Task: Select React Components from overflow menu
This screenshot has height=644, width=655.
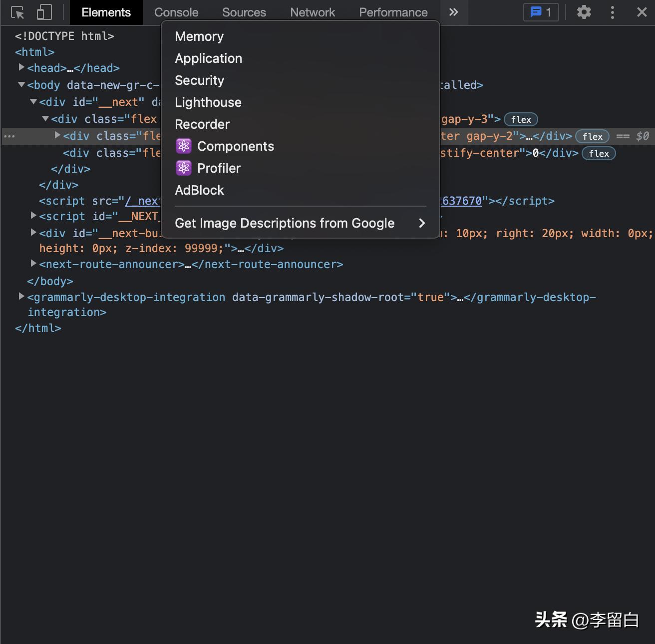Action: 235,146
